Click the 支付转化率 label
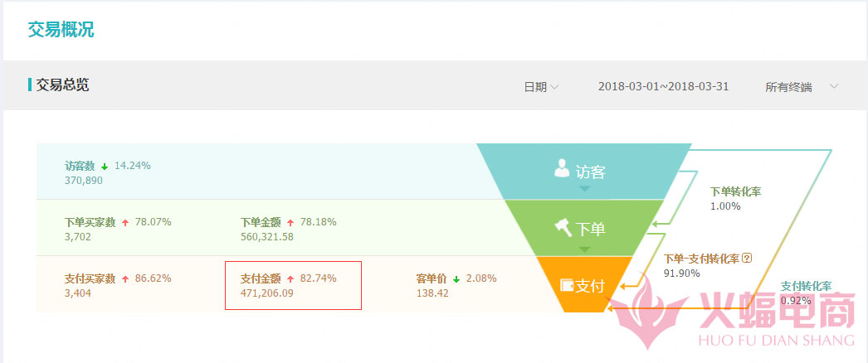 [x=806, y=286]
